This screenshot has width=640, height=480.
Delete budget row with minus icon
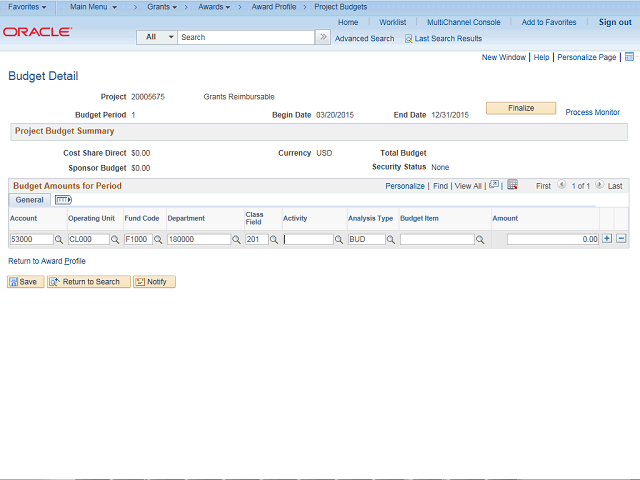pos(621,239)
